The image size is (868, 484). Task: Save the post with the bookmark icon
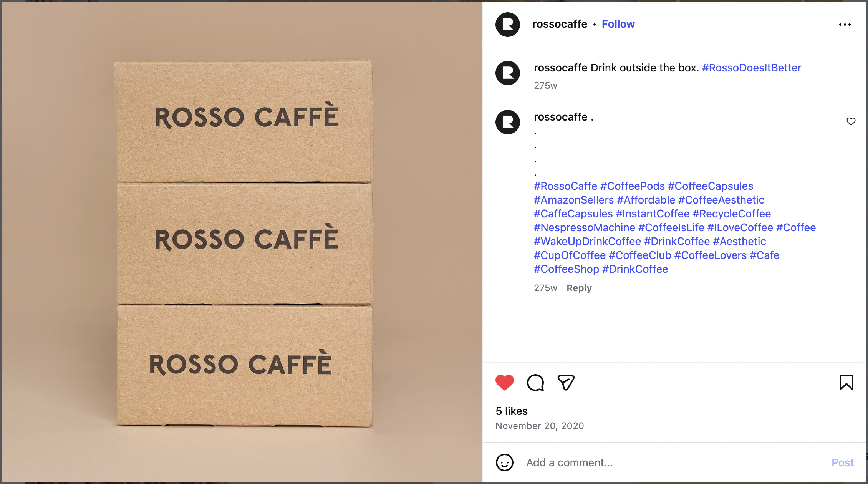point(846,383)
